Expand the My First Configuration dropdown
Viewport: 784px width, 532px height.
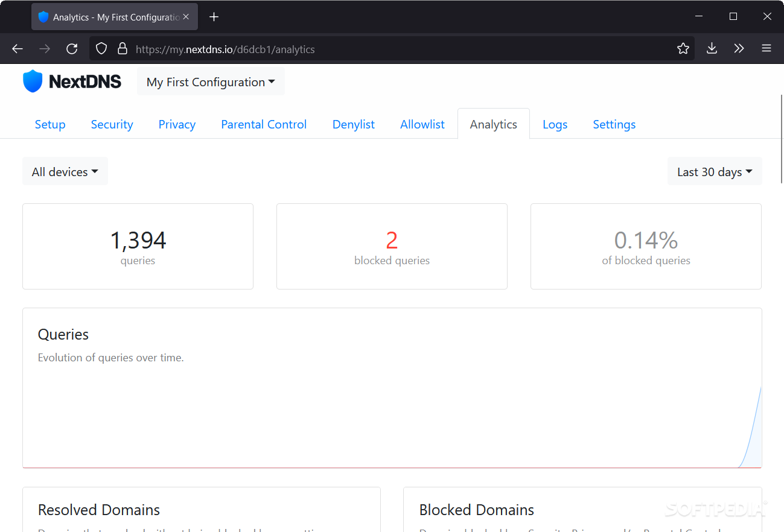click(211, 82)
